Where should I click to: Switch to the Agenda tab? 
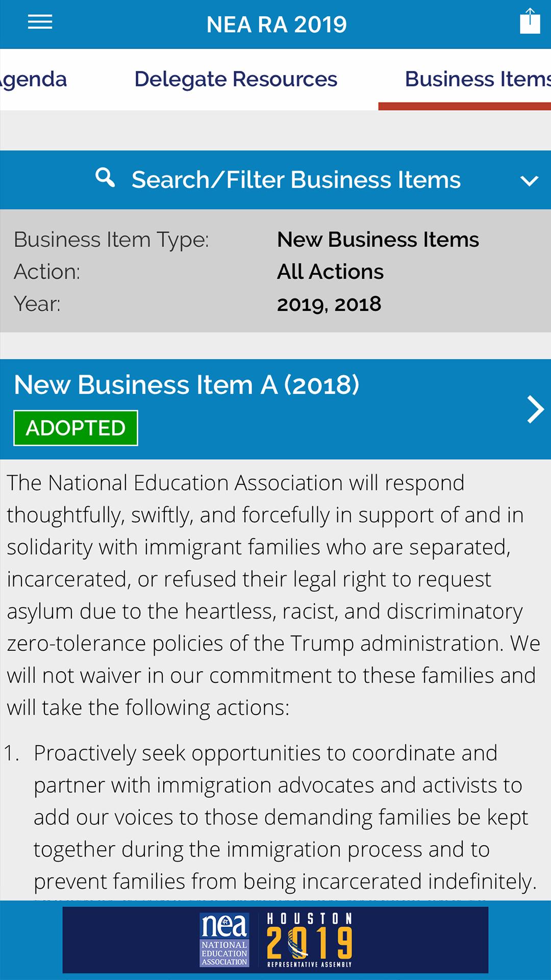[x=33, y=80]
